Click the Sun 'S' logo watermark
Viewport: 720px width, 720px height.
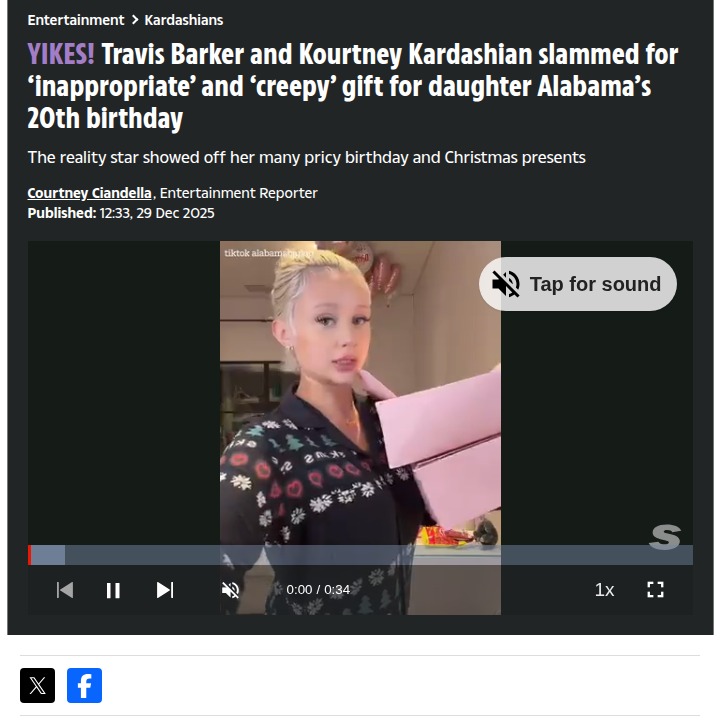(665, 537)
